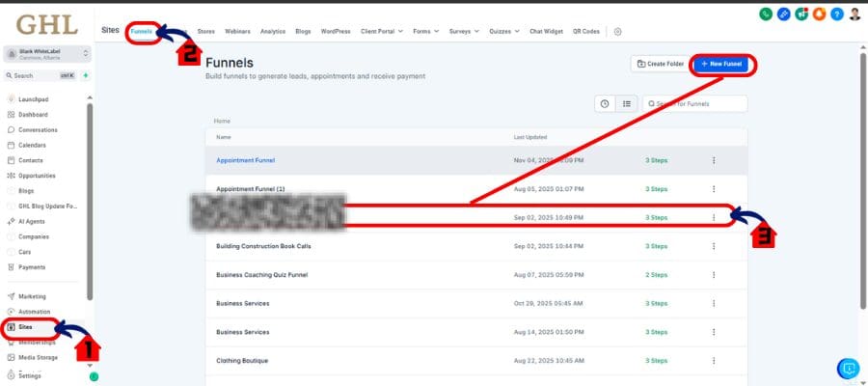Expand the Blank WhiteLabel account switcher

coord(46,55)
